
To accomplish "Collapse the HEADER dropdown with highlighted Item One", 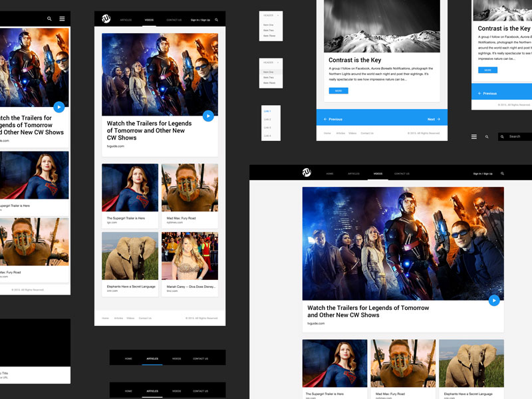I will (271, 63).
